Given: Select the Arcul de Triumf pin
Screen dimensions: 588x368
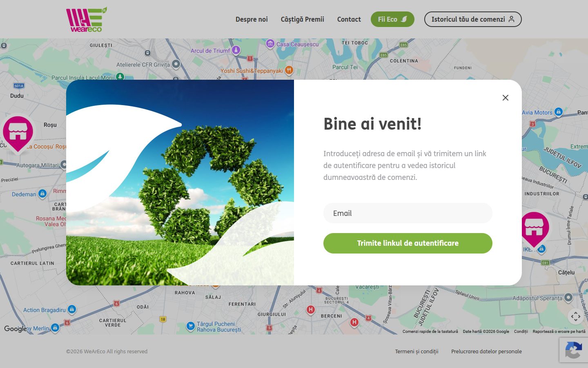Looking at the screenshot, I should (236, 50).
